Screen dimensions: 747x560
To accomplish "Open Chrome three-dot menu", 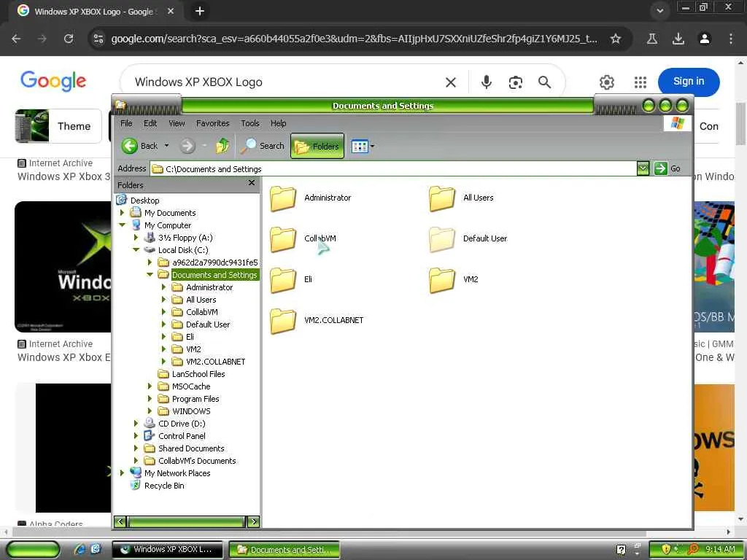I will click(731, 39).
